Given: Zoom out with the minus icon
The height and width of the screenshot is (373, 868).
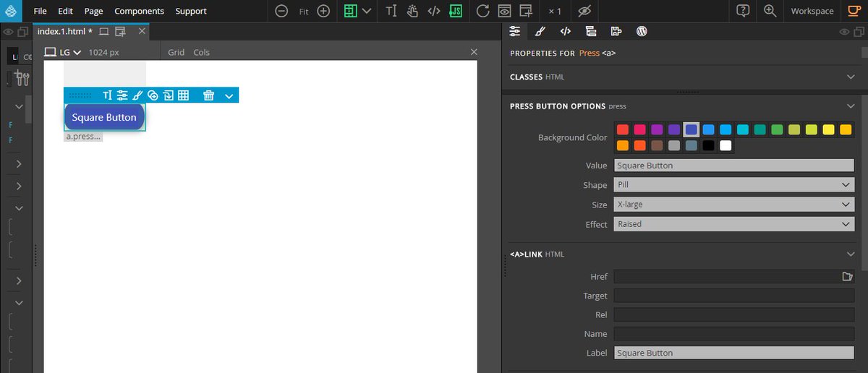Looking at the screenshot, I should click(x=281, y=11).
